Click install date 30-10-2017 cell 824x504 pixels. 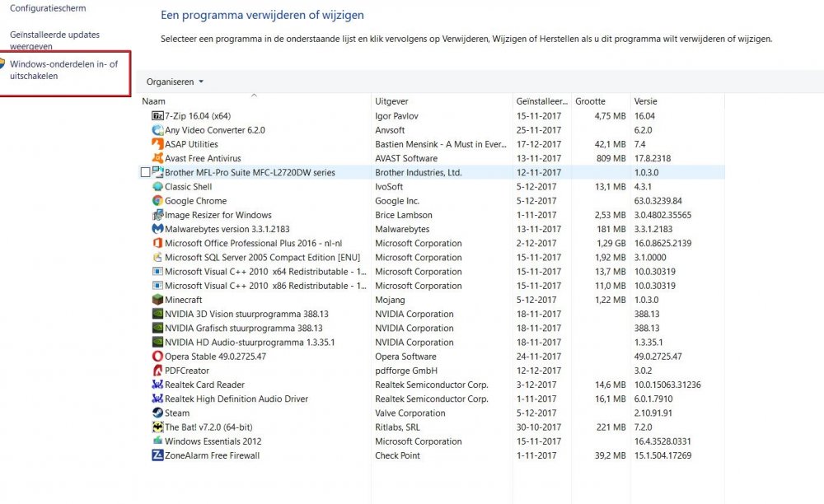(539, 427)
